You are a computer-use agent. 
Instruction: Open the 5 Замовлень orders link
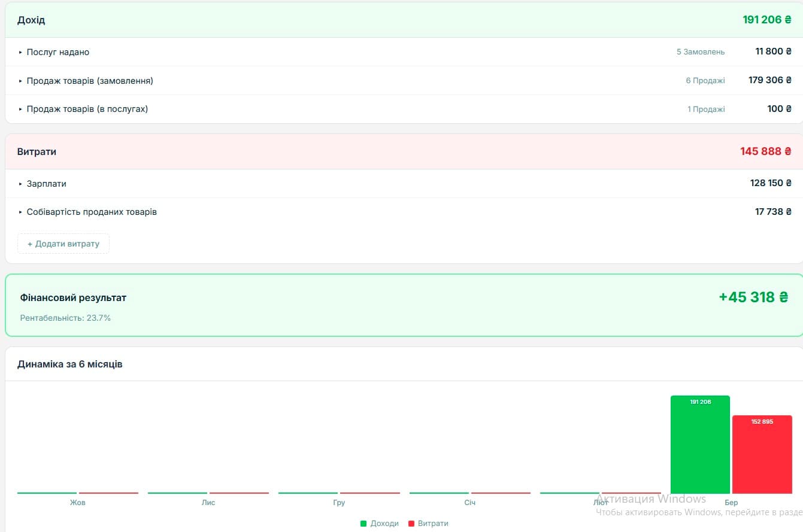tap(700, 51)
